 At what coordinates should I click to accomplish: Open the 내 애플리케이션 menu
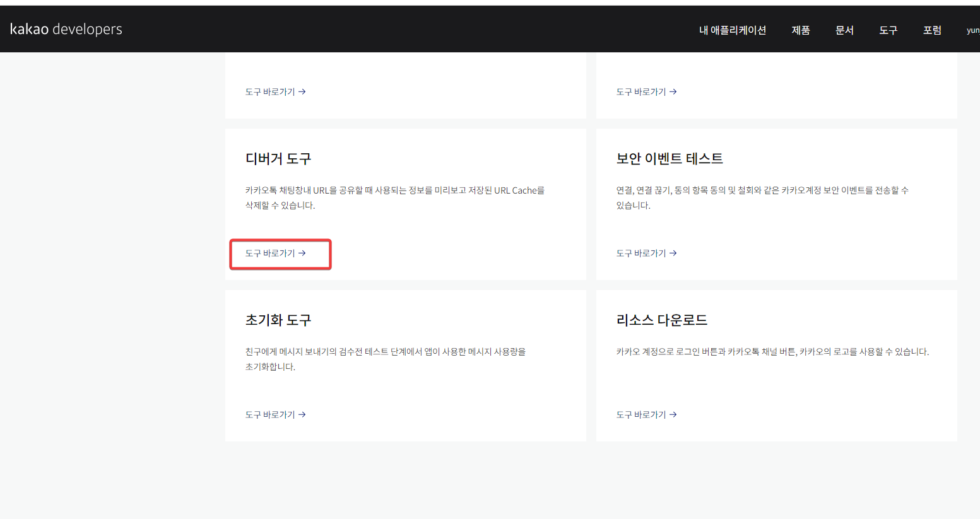733,30
